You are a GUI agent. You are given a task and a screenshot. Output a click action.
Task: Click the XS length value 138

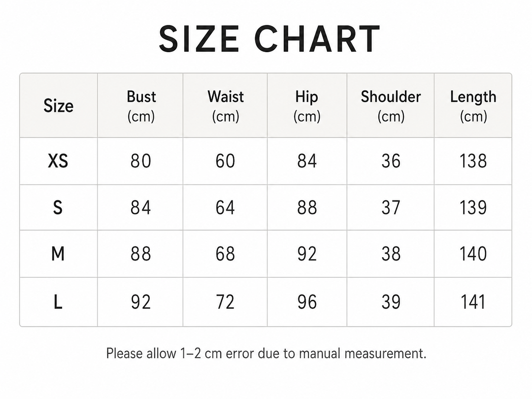tap(473, 161)
